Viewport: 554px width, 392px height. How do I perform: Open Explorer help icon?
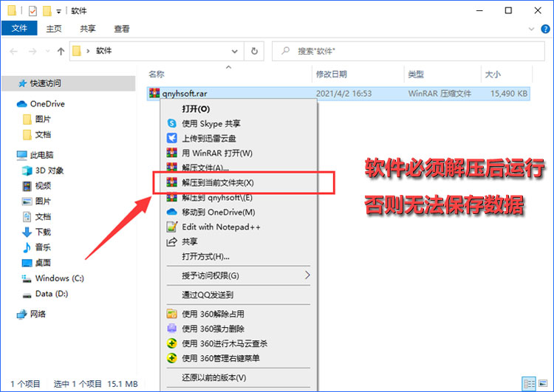(545, 29)
